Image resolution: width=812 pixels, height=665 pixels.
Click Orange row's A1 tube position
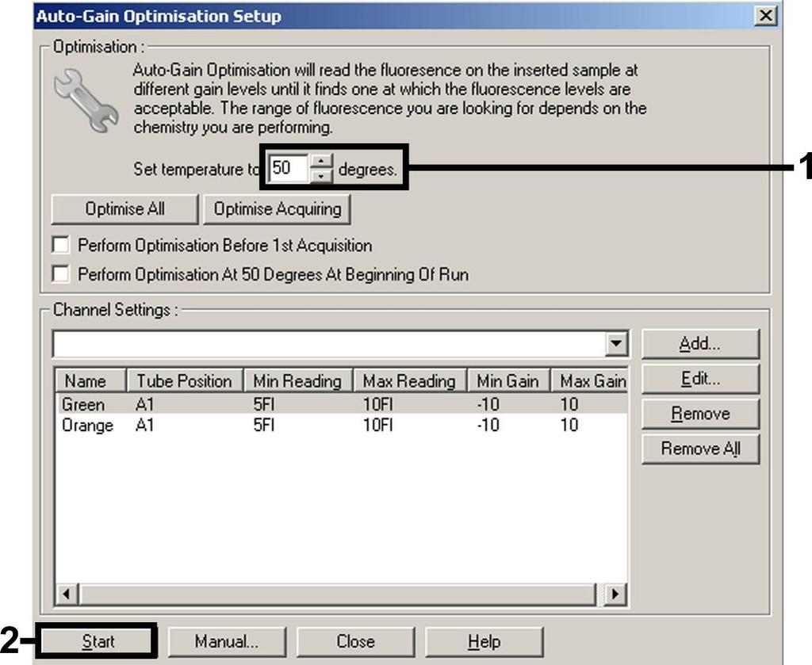point(144,426)
